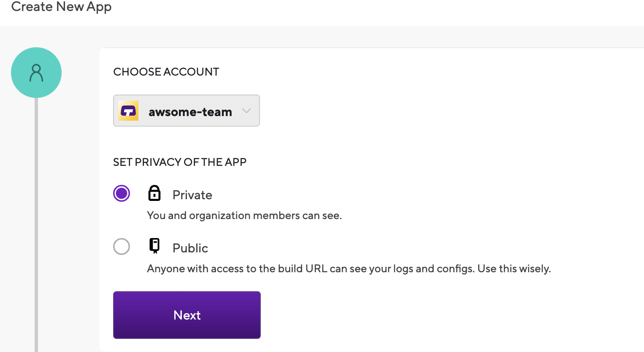
Task: Click the account step person icon
Action: (36, 73)
